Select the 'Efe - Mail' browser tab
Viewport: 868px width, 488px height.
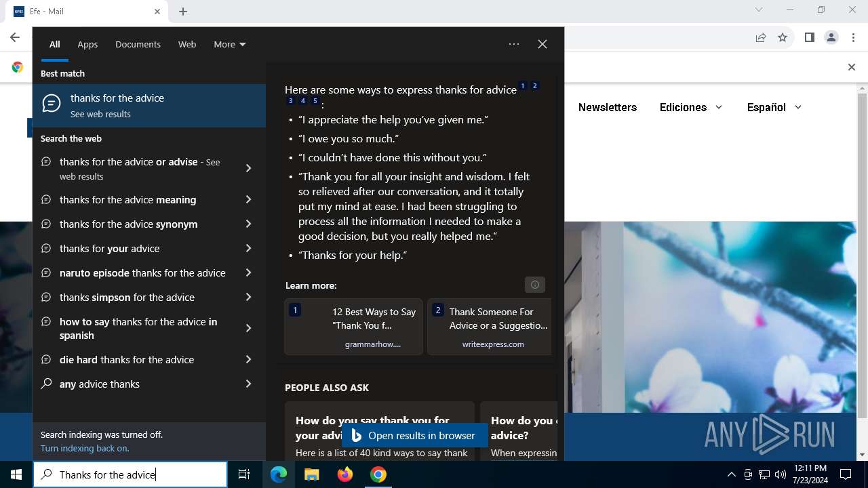point(85,12)
